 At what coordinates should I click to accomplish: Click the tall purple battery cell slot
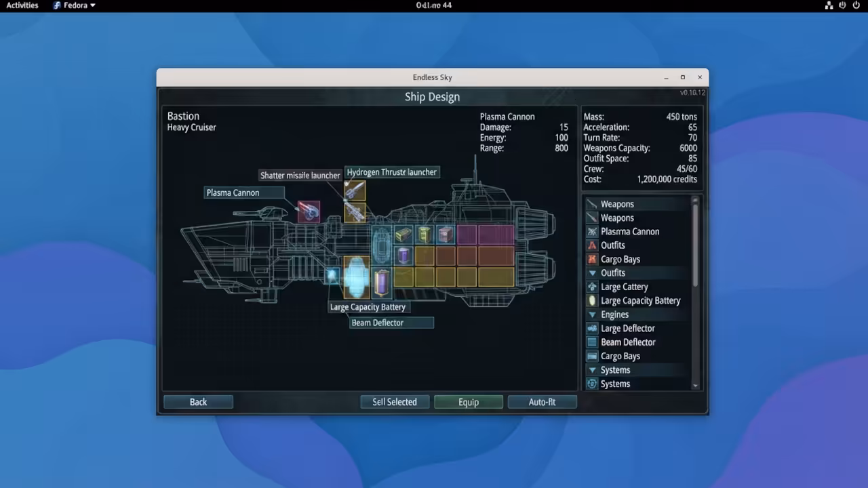click(x=382, y=282)
